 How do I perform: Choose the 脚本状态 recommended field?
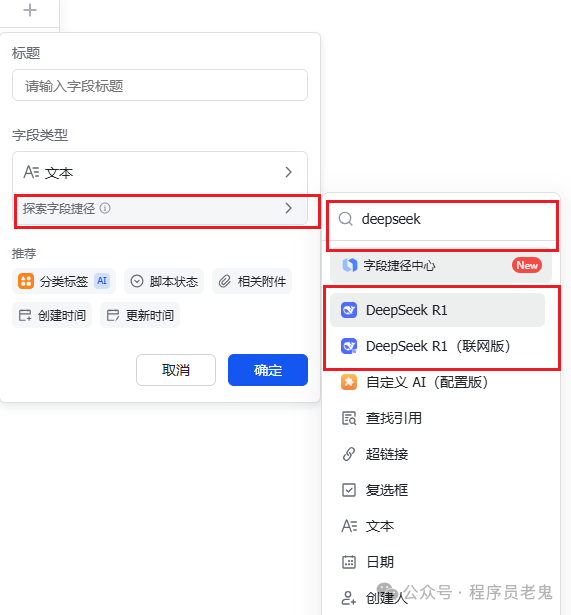click(164, 281)
